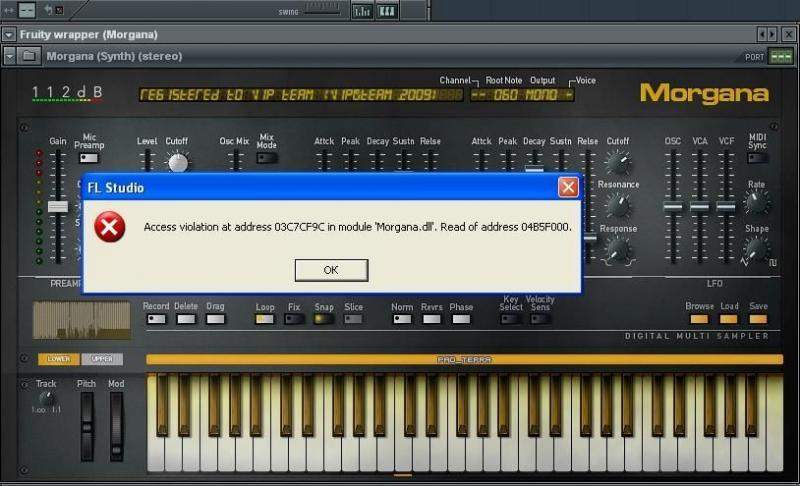Close the FL Studio error dialog
800x486 pixels.
click(568, 187)
